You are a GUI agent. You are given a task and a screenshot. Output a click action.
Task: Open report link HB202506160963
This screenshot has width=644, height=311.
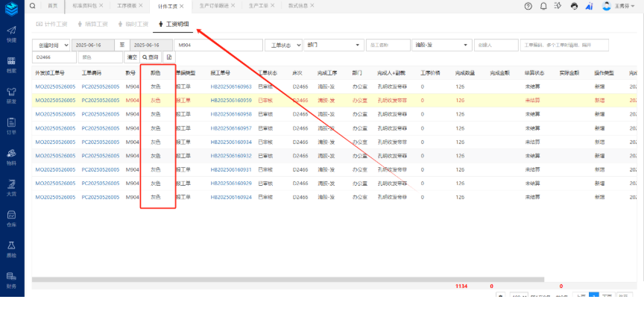tap(231, 87)
